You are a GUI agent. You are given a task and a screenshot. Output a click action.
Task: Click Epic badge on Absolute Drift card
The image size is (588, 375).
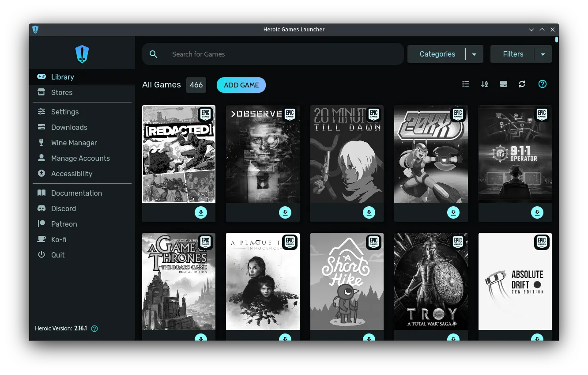(x=542, y=242)
